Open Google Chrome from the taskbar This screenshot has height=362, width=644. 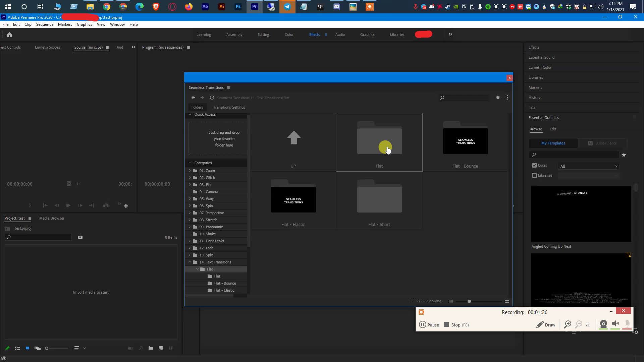(107, 7)
